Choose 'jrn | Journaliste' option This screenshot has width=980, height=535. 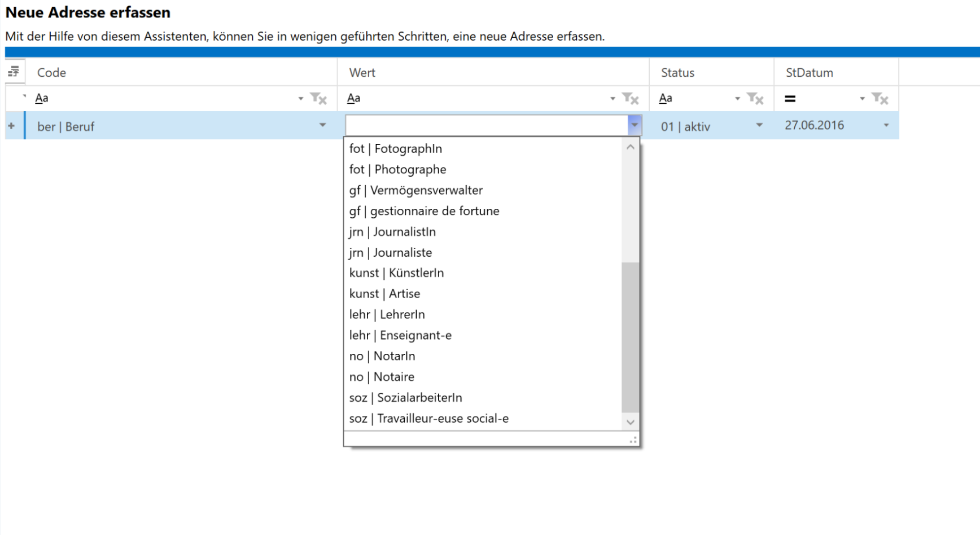click(391, 253)
